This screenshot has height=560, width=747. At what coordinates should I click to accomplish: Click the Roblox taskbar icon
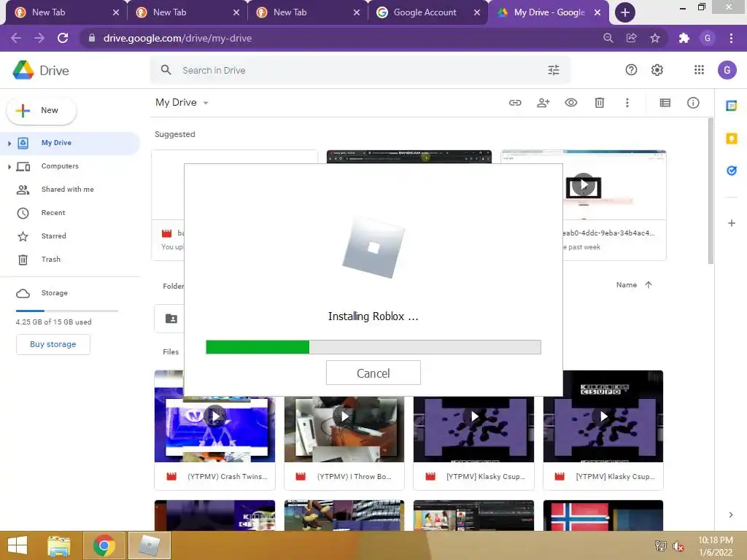click(149, 545)
